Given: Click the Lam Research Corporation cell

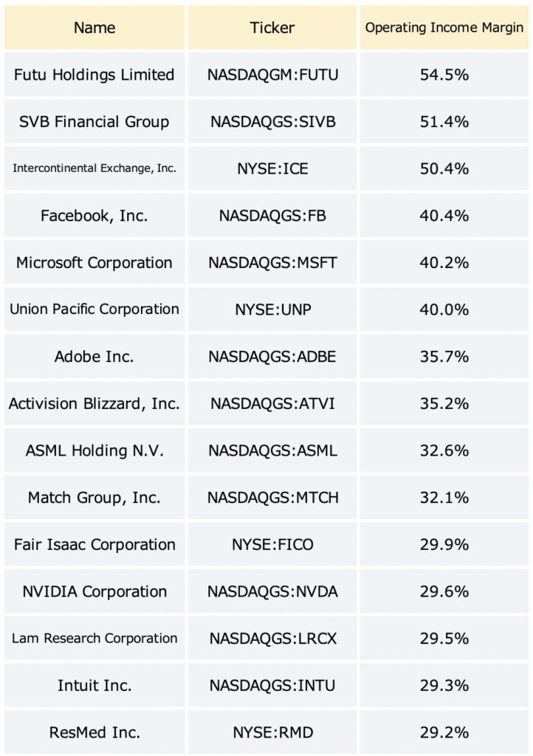Looking at the screenshot, I should click(x=94, y=638).
